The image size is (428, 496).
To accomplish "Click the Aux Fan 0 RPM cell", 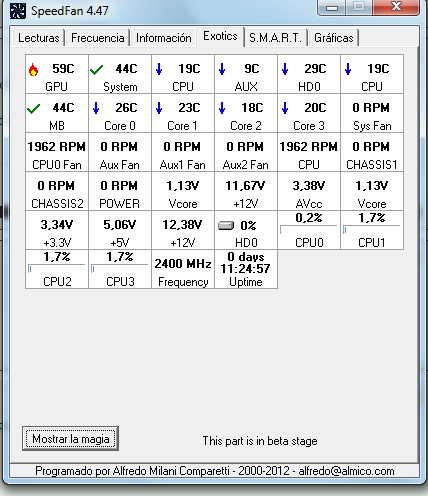I will 120,152.
